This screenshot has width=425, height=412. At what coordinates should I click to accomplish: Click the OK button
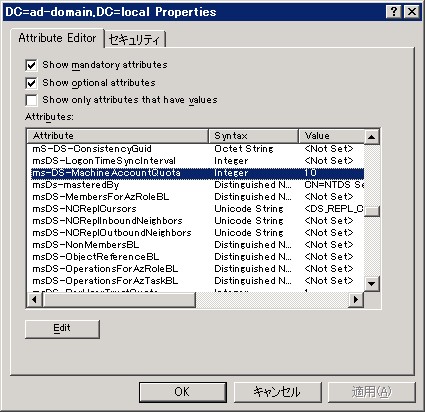pyautogui.click(x=183, y=392)
